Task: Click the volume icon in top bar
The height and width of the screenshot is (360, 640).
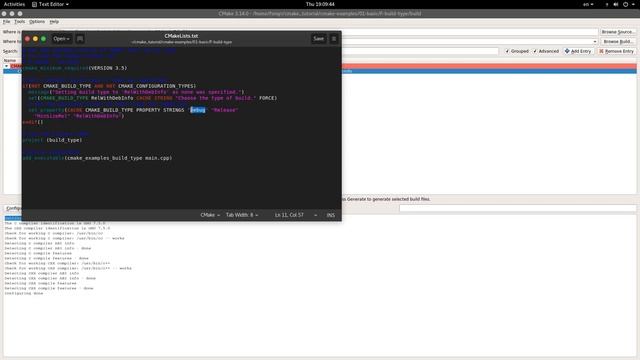Action: tap(616, 4)
